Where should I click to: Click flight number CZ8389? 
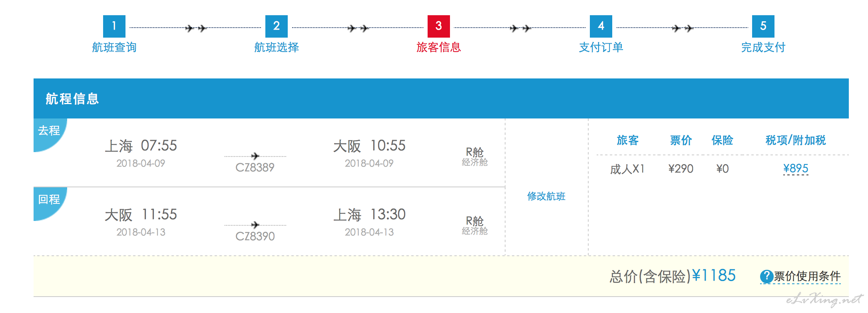255,167
